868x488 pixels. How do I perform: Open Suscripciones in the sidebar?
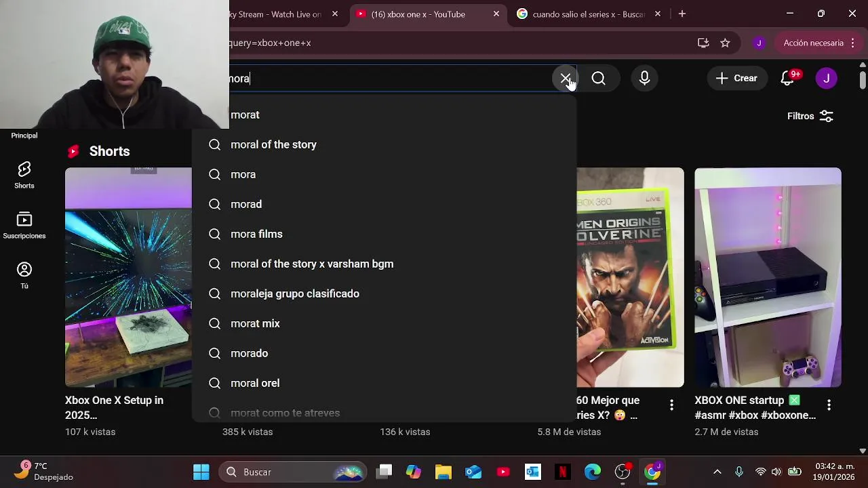[x=24, y=226]
